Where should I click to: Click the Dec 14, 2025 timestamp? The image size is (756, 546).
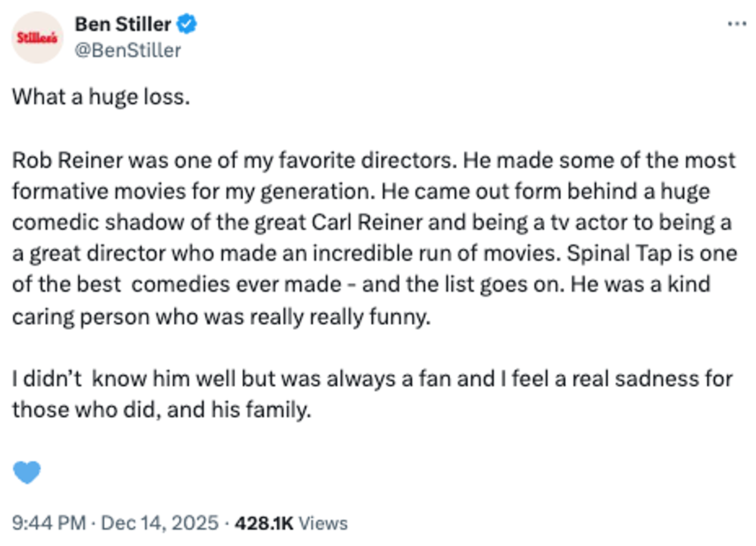click(x=156, y=523)
